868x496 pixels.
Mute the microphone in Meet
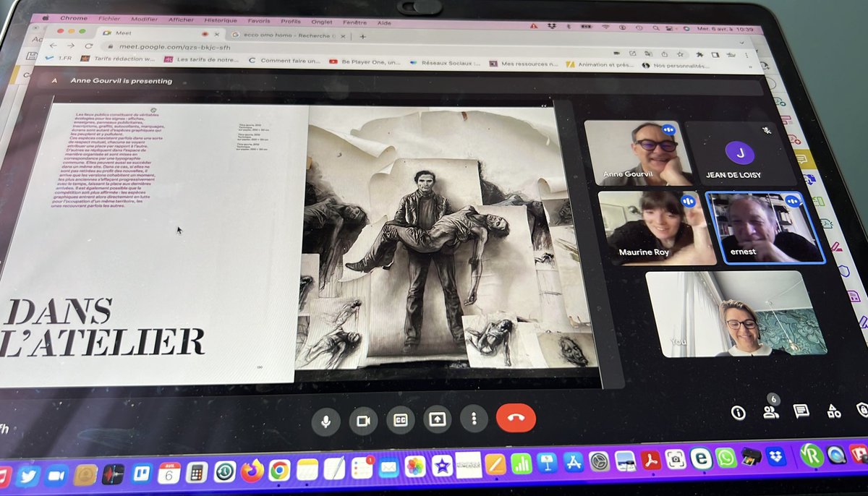point(326,421)
